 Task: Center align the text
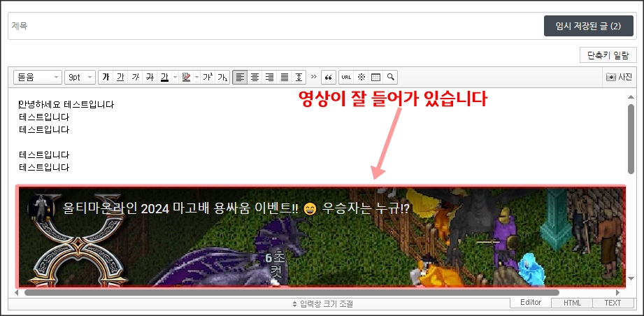click(255, 77)
